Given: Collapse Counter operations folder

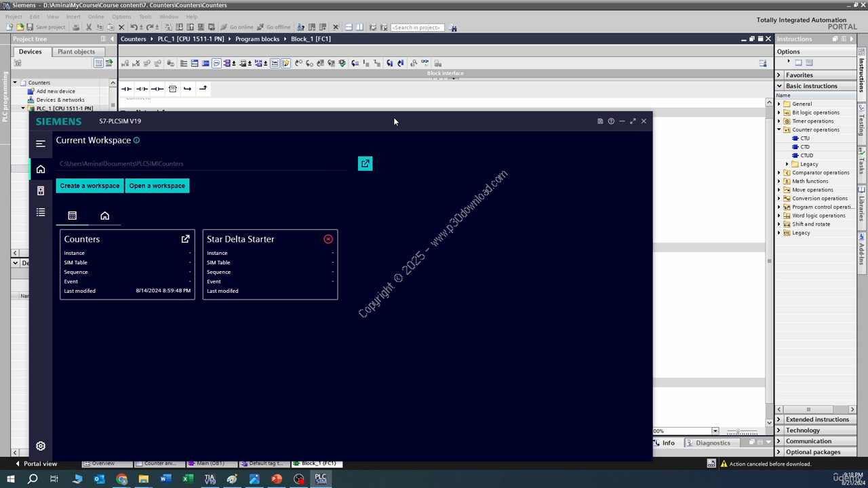Looking at the screenshot, I should point(779,129).
